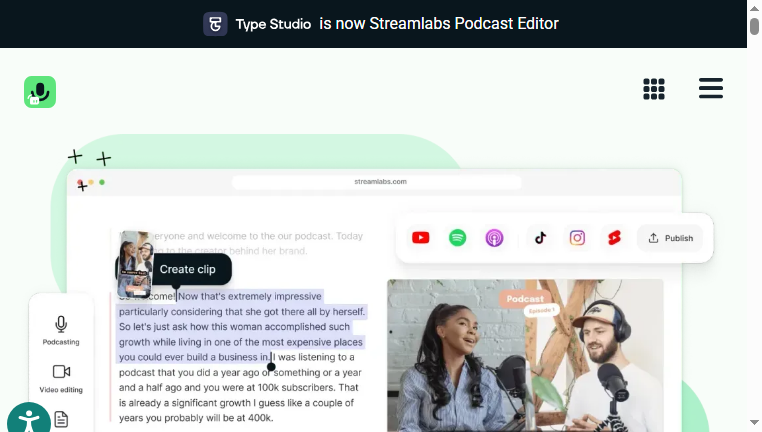This screenshot has width=762, height=432.
Task: Click the highlighted text 'Now that's extremely impressive'
Action: coord(250,296)
